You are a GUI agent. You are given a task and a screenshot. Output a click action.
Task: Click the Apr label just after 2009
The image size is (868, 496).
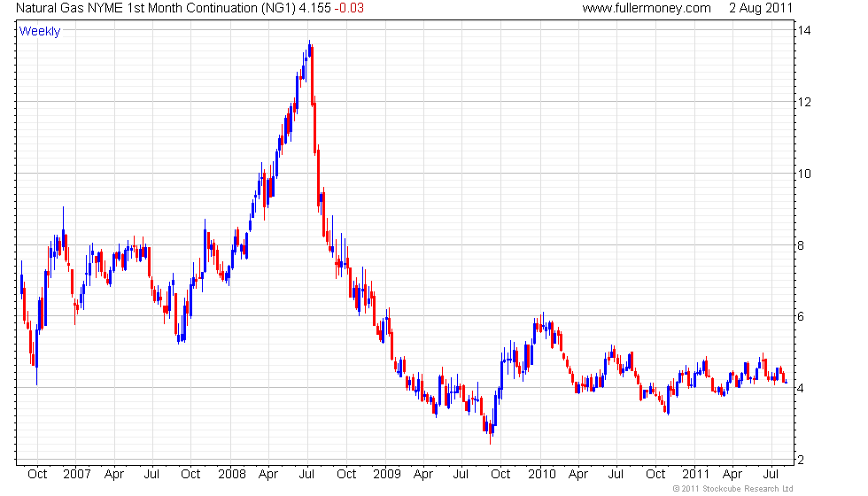(x=423, y=475)
